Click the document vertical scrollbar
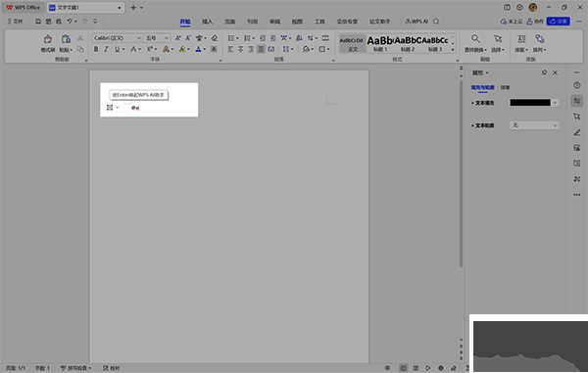This screenshot has width=588, height=373. 461,172
